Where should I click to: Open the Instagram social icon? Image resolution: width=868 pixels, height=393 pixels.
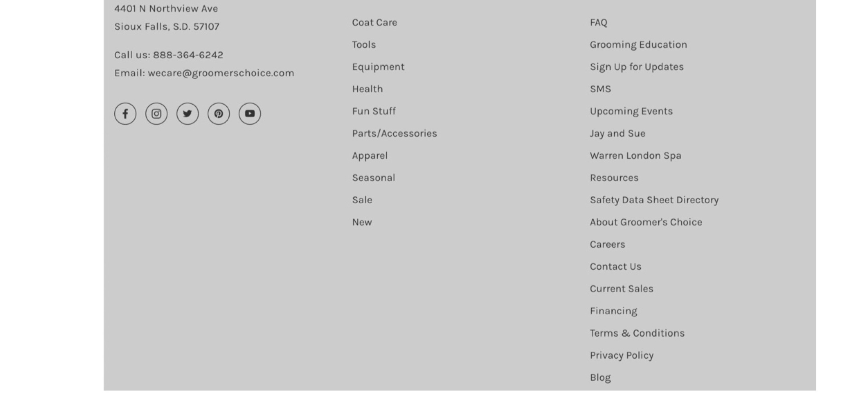click(156, 114)
